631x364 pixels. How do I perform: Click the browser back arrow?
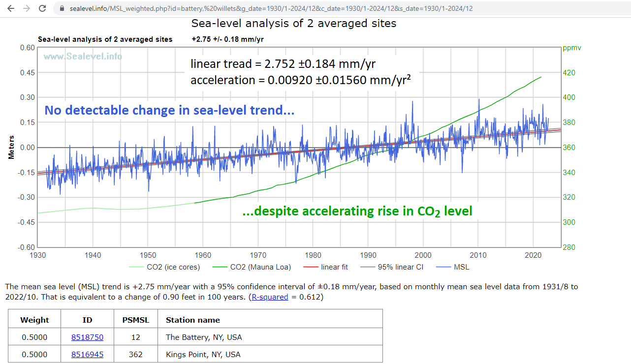(11, 8)
